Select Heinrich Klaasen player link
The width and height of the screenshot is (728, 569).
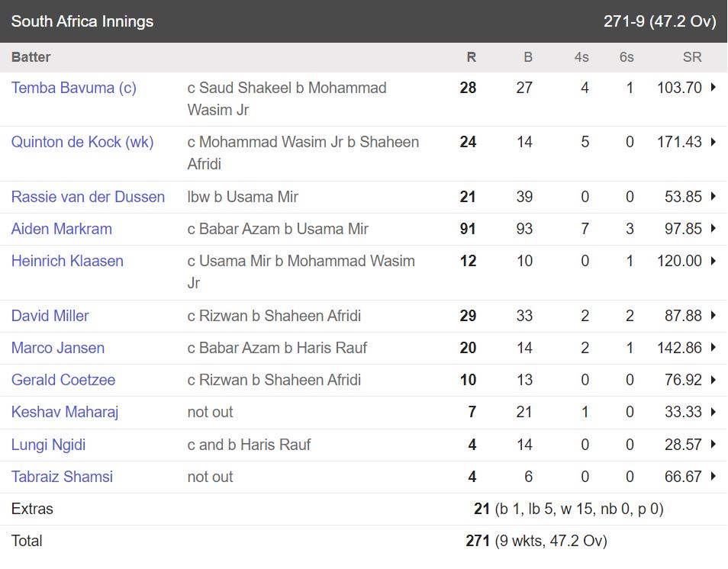67,261
